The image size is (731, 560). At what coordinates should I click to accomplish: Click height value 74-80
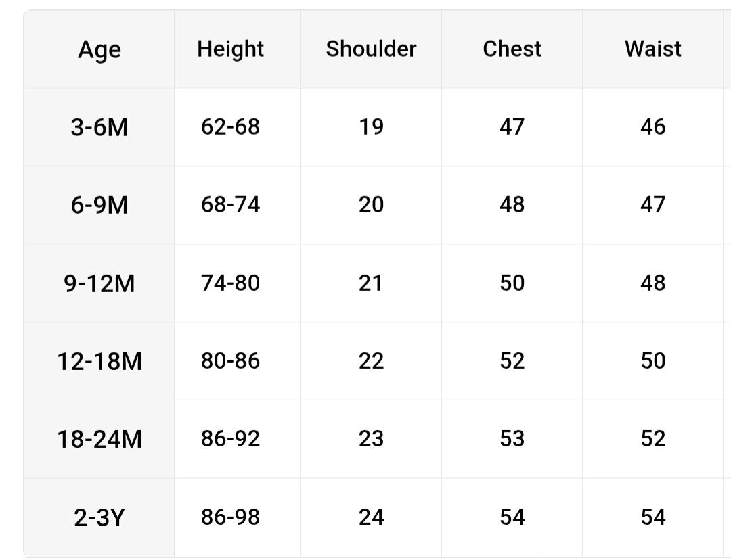click(230, 283)
